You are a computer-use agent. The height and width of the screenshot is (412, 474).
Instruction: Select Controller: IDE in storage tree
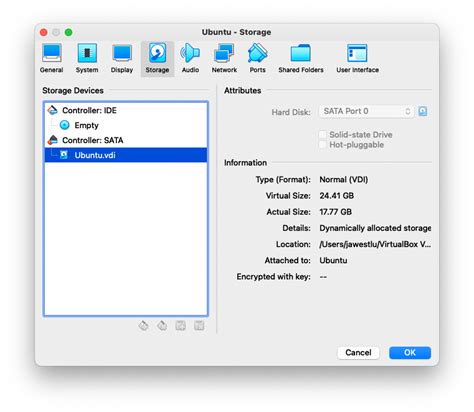[126, 110]
